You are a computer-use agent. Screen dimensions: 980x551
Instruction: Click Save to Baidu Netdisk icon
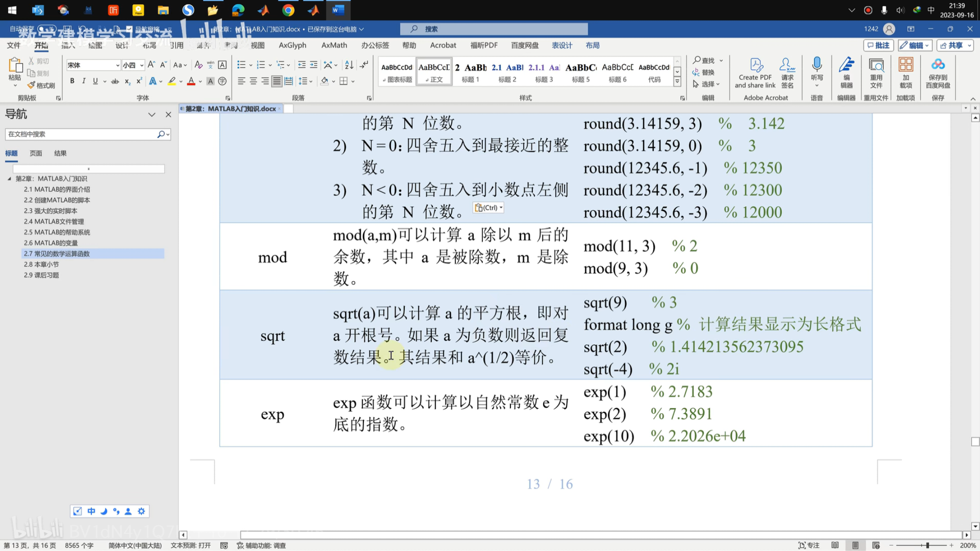click(938, 73)
